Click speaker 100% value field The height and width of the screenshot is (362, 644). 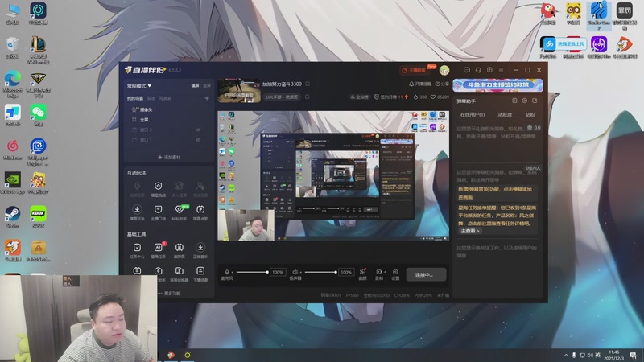point(346,272)
